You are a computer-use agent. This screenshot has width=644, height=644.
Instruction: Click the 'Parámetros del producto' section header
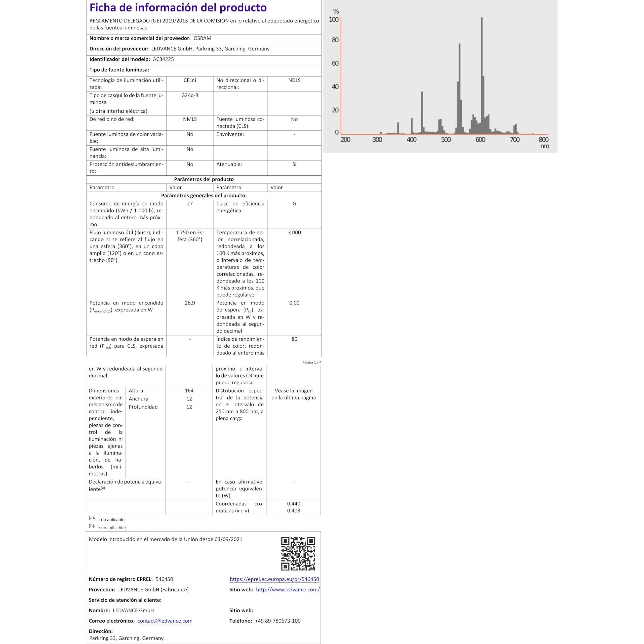click(x=204, y=179)
